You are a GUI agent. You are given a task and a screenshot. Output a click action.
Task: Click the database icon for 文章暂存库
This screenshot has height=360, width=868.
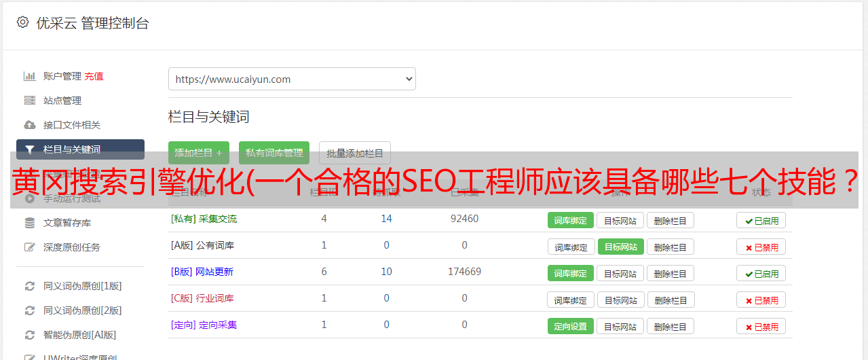[x=29, y=223]
